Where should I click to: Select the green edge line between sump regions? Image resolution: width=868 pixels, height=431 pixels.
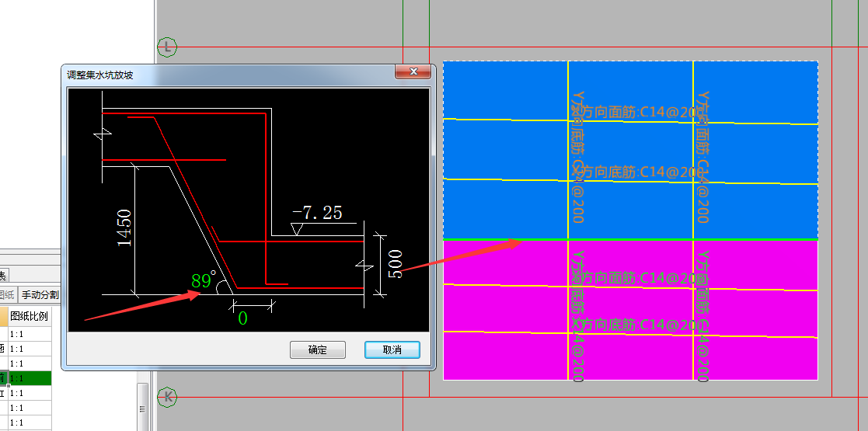click(630, 239)
